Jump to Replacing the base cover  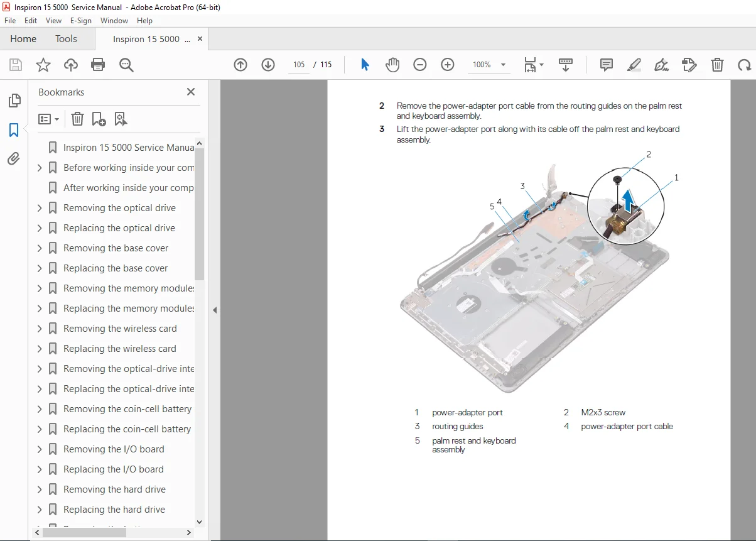click(x=116, y=268)
